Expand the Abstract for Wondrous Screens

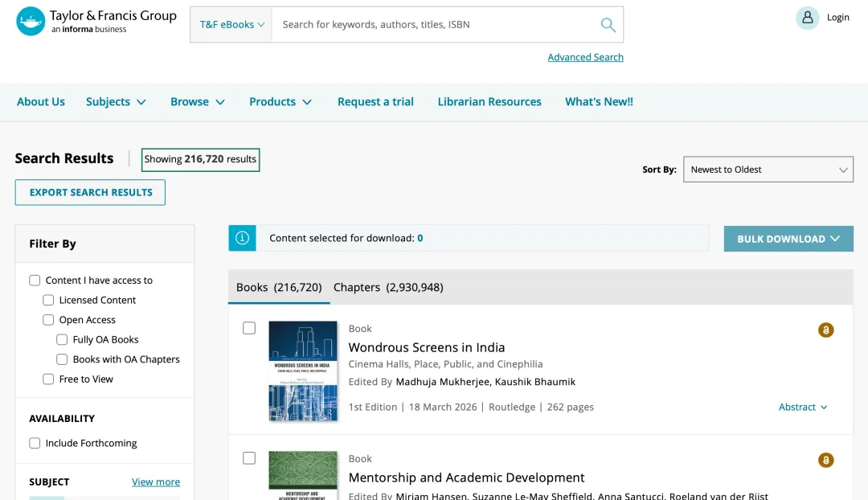pyautogui.click(x=802, y=407)
